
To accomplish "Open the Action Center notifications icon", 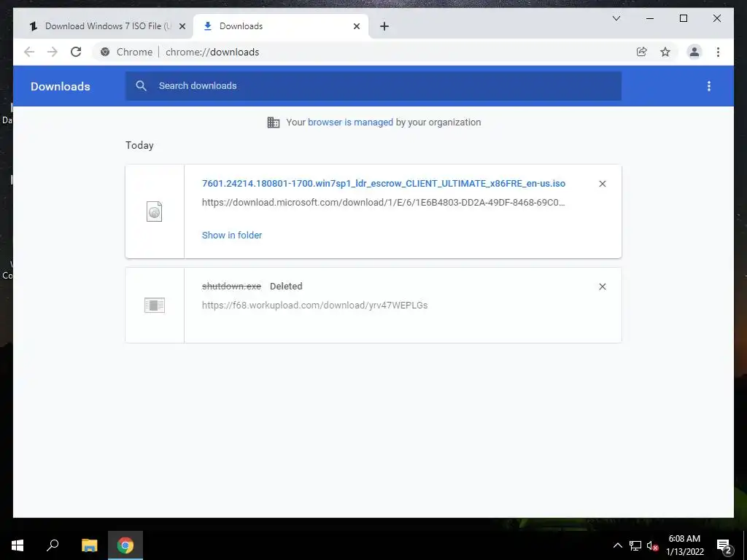I will pyautogui.click(x=724, y=545).
